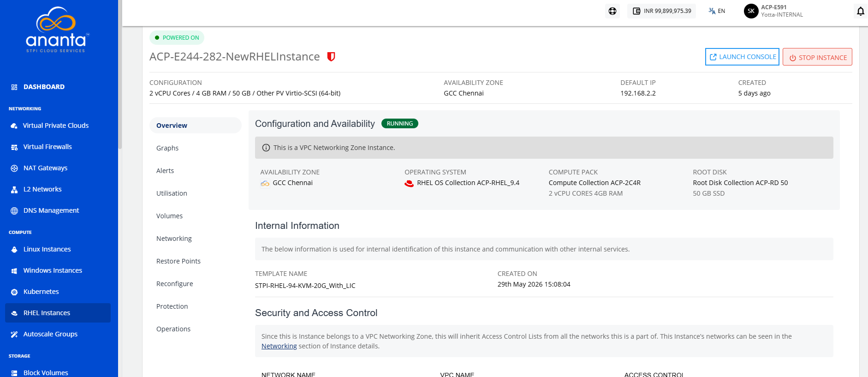Select default IP 192.168.2.2 text

click(638, 93)
